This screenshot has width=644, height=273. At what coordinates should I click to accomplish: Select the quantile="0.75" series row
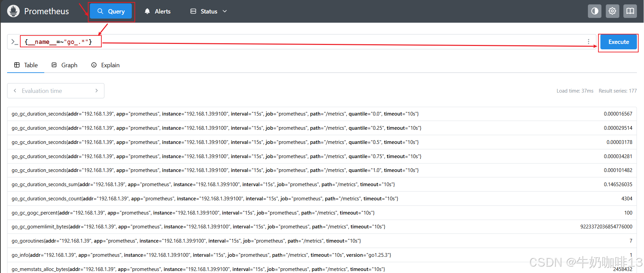pos(322,156)
